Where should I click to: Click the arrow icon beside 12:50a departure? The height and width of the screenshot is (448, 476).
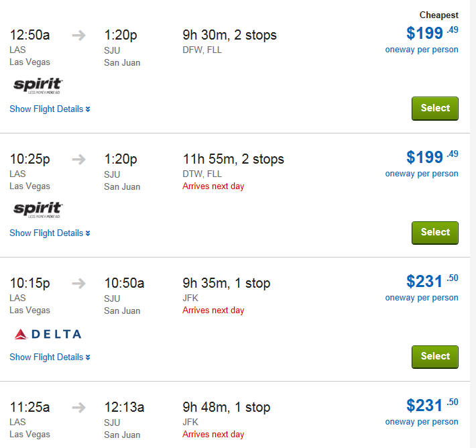[x=78, y=36]
